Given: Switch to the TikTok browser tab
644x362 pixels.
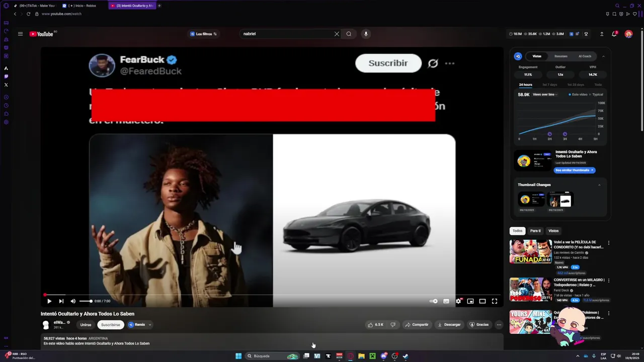Looking at the screenshot, I should [x=34, y=6].
